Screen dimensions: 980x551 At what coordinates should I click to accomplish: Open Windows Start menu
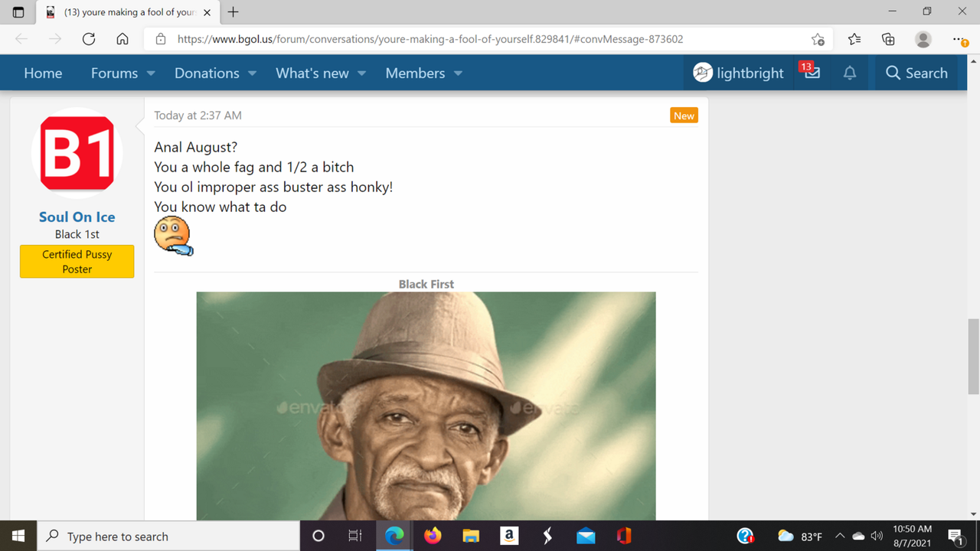coord(18,536)
